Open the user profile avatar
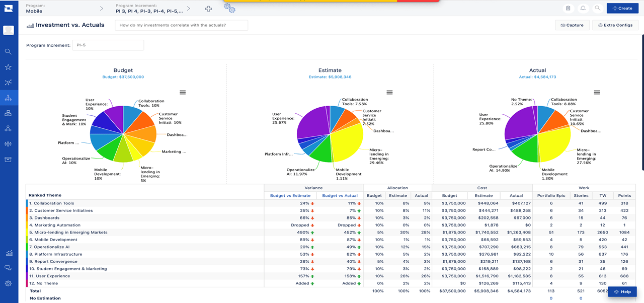Image resolution: width=644 pixels, height=303 pixels. point(8,30)
